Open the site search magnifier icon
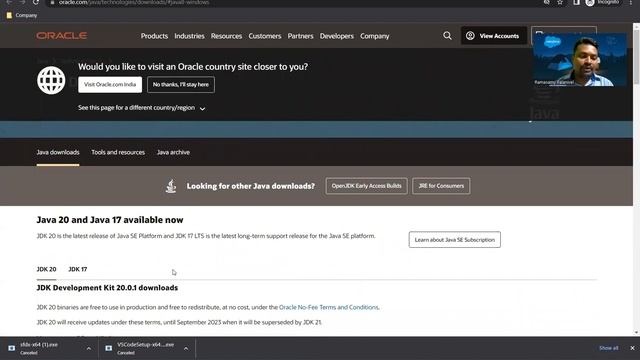The image size is (640, 360). tap(447, 36)
